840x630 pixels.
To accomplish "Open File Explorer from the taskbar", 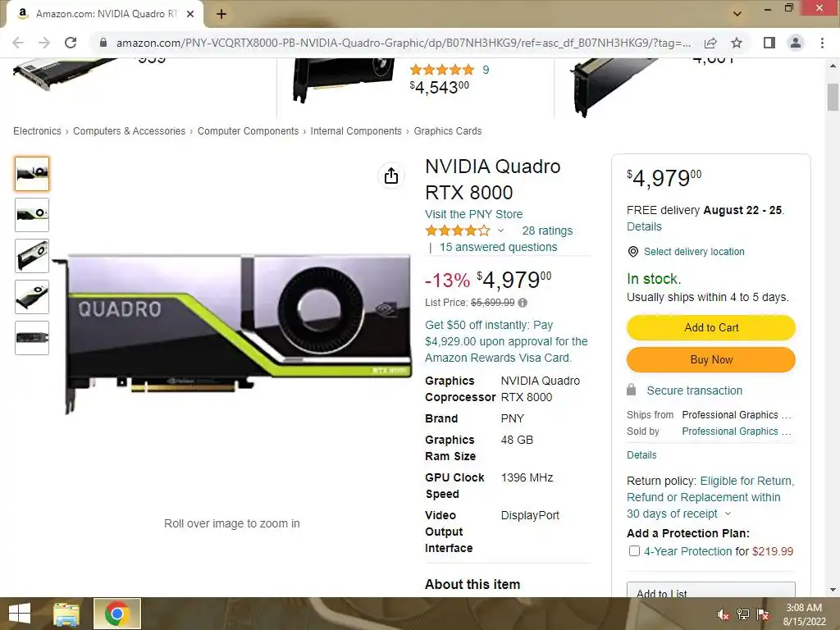I will click(x=66, y=614).
